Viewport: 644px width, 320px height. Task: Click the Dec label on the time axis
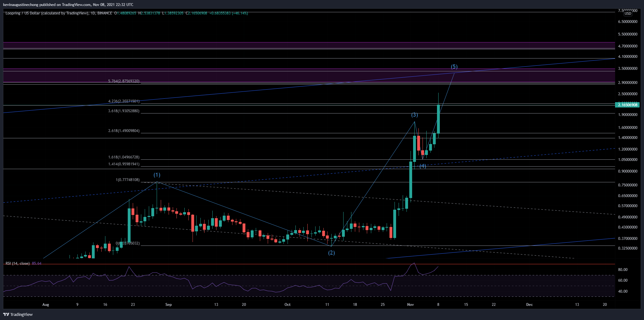[x=529, y=305]
